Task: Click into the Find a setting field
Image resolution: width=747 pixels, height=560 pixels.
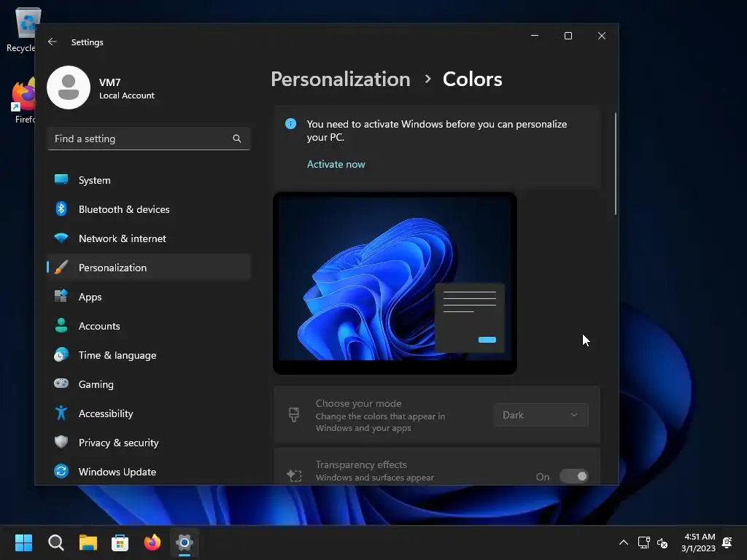Action: click(x=149, y=139)
